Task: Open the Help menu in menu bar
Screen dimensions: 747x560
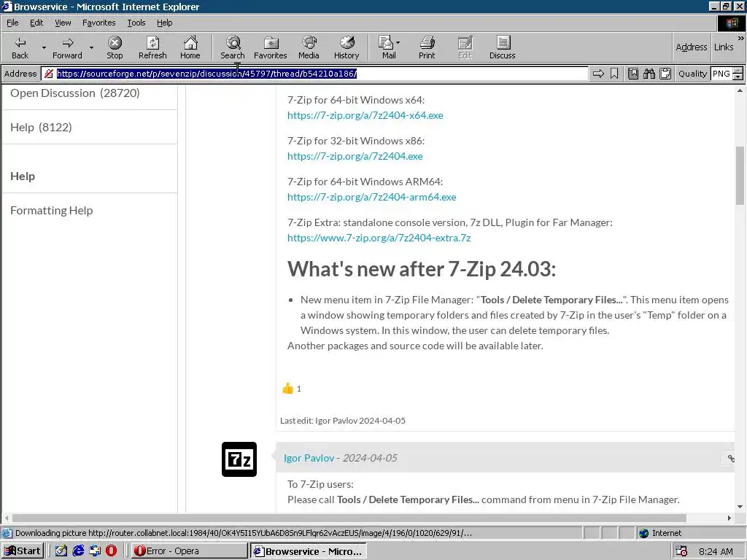Action: [x=164, y=23]
